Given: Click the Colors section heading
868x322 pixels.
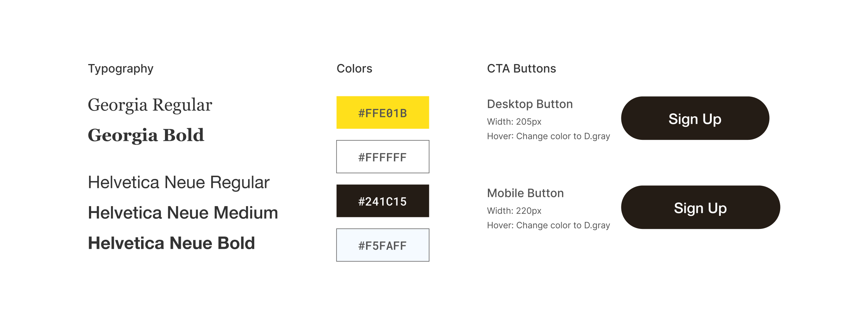Looking at the screenshot, I should [x=354, y=69].
